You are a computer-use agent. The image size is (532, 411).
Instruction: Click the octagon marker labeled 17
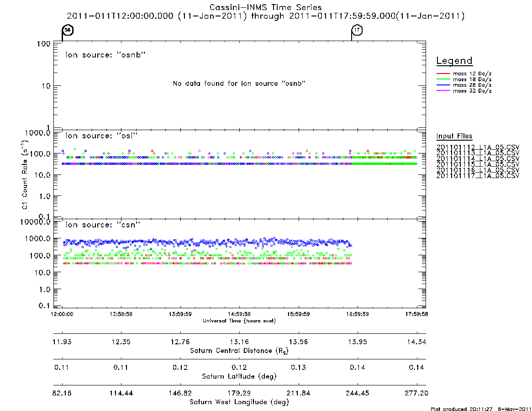357,30
